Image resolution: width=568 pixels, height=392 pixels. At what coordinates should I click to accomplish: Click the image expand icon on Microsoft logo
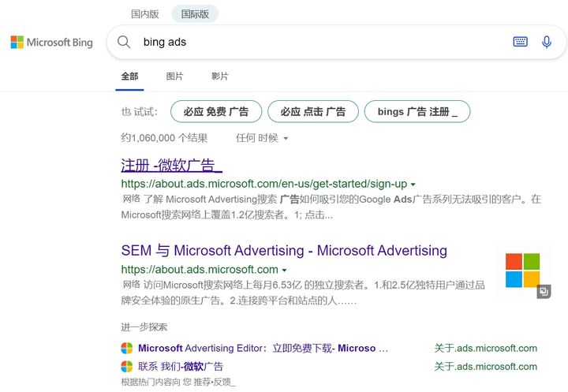tap(544, 291)
